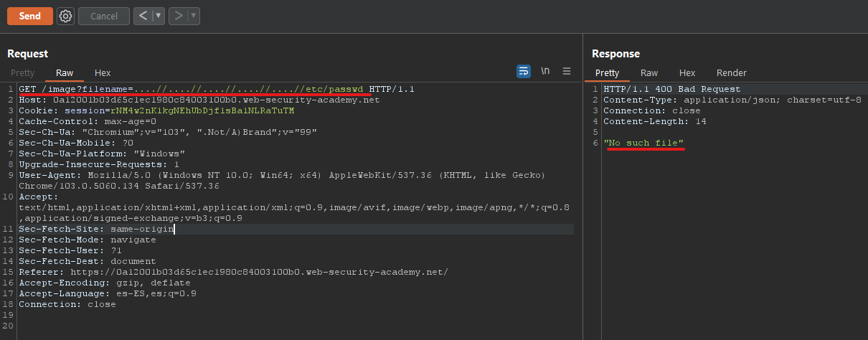
Task: Click the Cache-Control: max-age=0 line
Action: click(88, 121)
